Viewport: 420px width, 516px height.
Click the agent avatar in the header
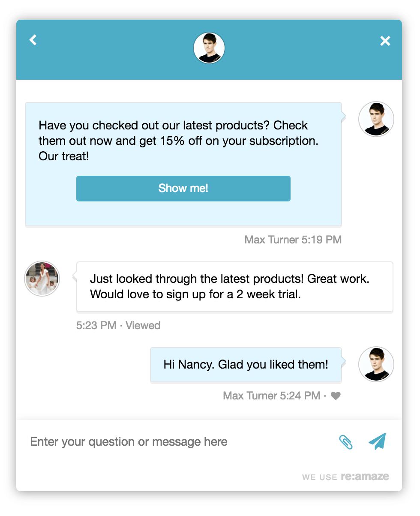pyautogui.click(x=209, y=48)
